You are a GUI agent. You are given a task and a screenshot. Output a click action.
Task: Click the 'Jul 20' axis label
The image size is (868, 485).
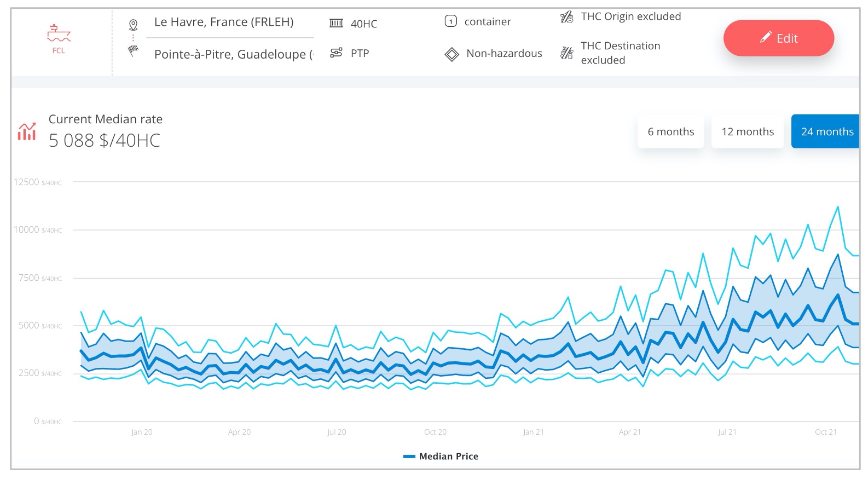(337, 432)
